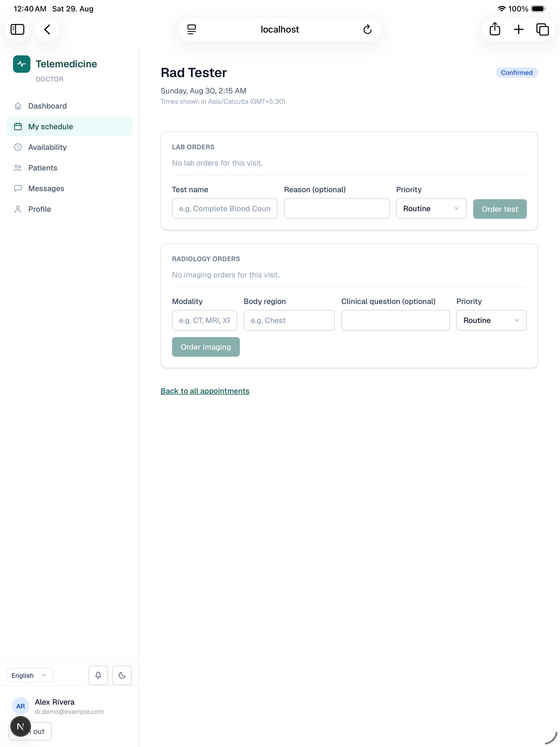This screenshot has width=560, height=747.
Task: Open Dashboard from the sidebar
Action: 69,106
